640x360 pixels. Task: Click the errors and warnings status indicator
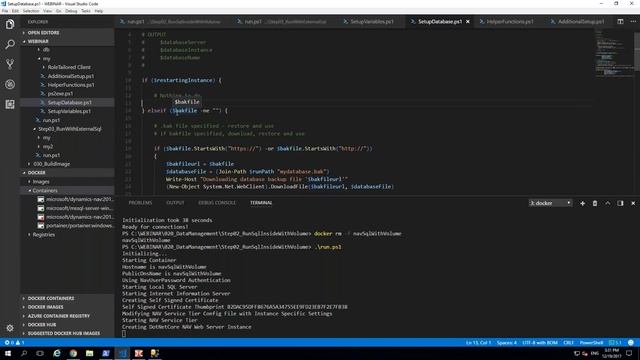(14, 342)
